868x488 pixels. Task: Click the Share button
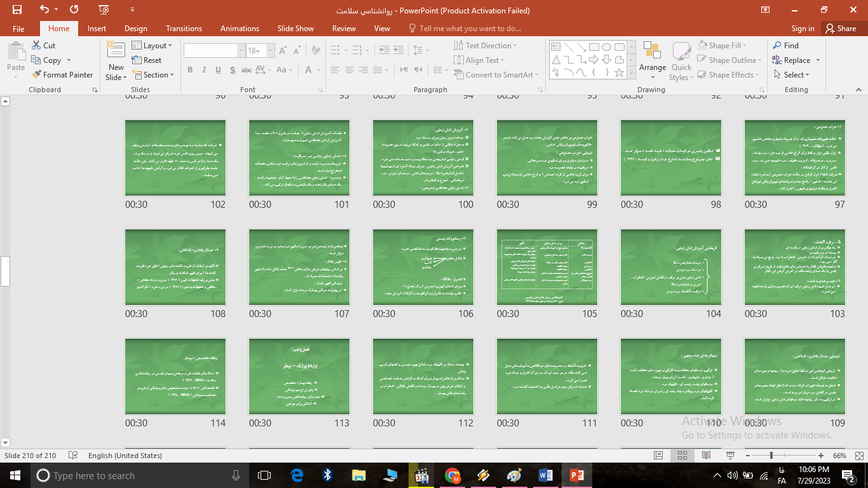point(840,29)
